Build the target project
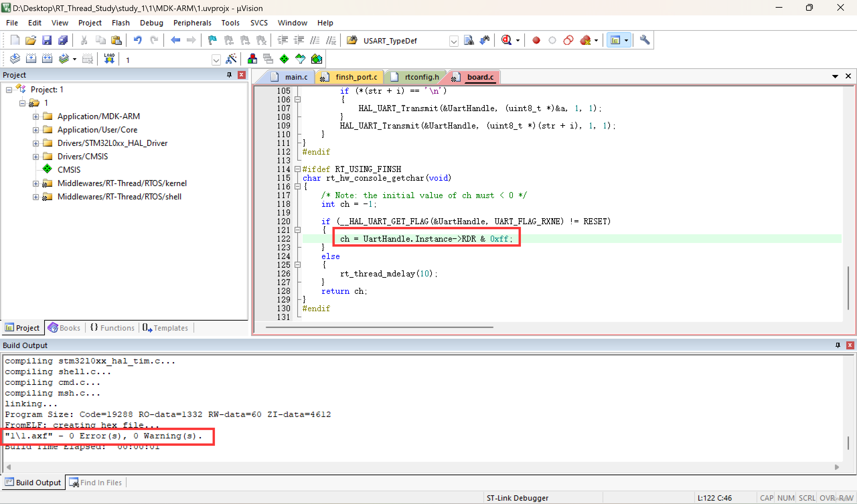The height and width of the screenshot is (504, 857). (x=31, y=59)
